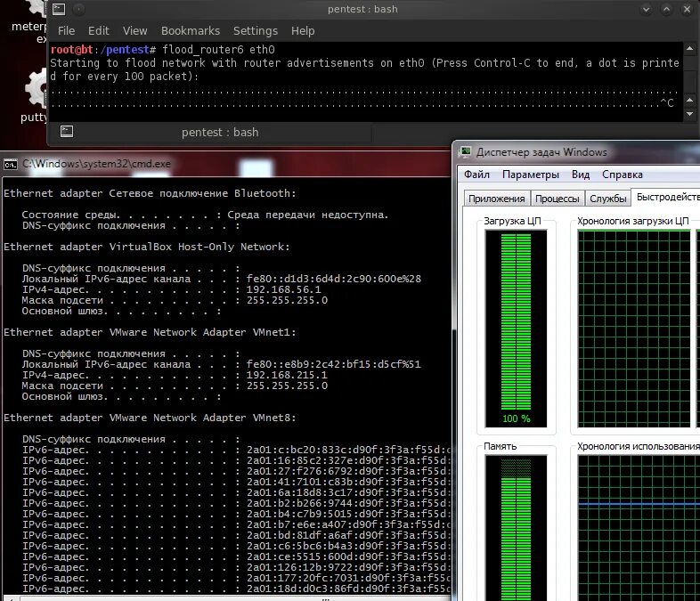This screenshot has width=700, height=601.
Task: Open the meterpreter desktop shortcut icon
Action: point(31,22)
